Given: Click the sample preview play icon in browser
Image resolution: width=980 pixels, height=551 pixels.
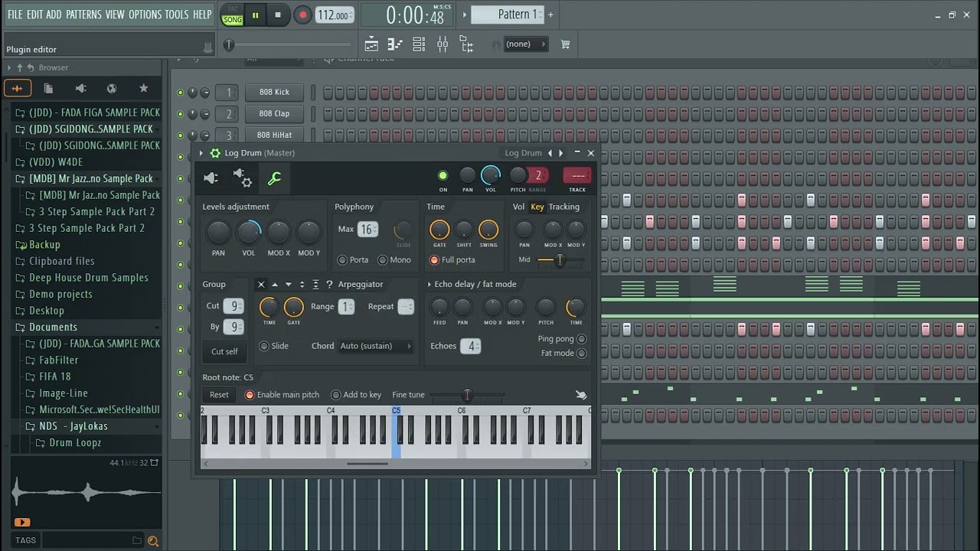Looking at the screenshot, I should tap(21, 522).
